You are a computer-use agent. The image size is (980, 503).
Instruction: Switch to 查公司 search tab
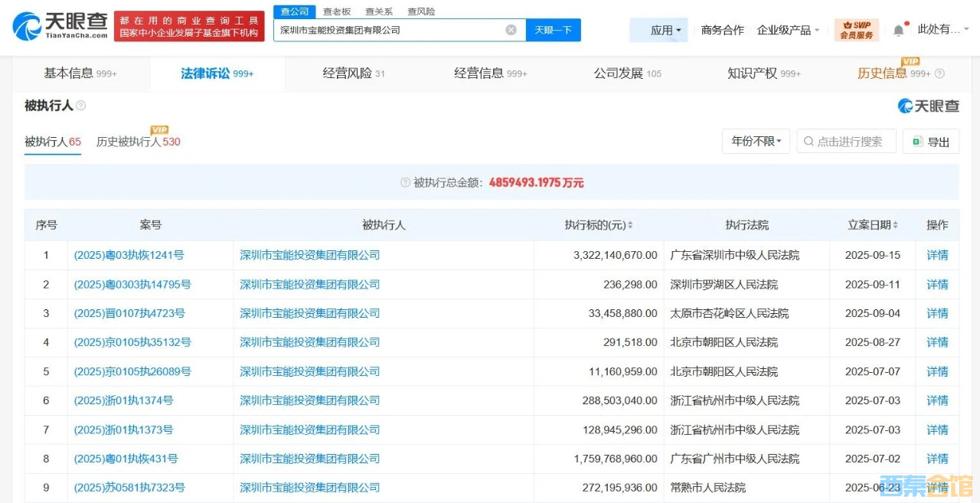click(x=295, y=11)
